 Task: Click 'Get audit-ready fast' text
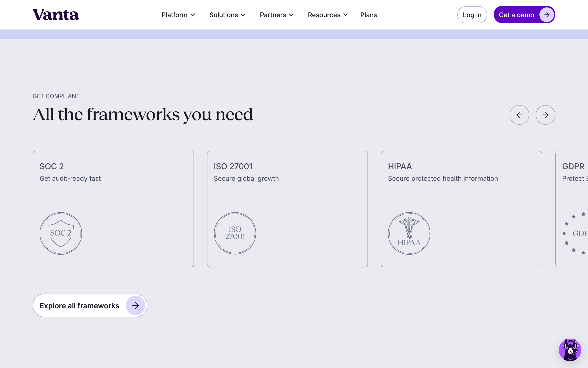(70, 178)
